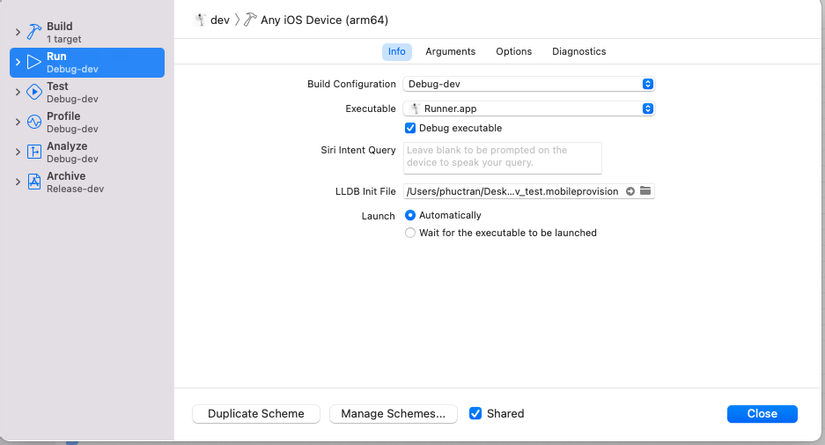
Task: Reveal LLDB Init File with arrow icon
Action: tap(630, 191)
